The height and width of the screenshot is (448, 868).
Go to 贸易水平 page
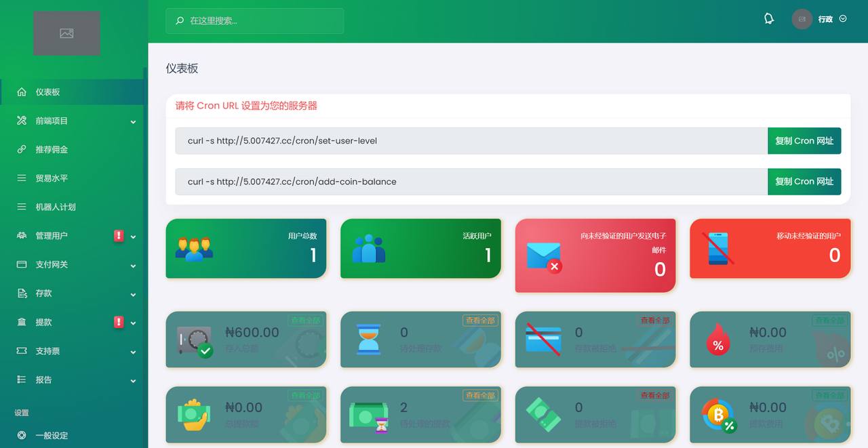coord(52,178)
